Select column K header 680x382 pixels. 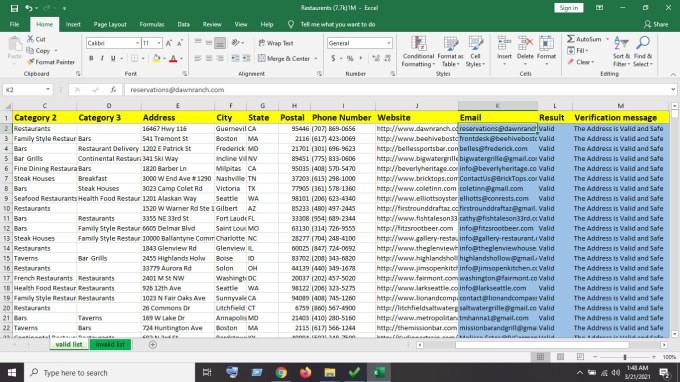[x=497, y=106]
